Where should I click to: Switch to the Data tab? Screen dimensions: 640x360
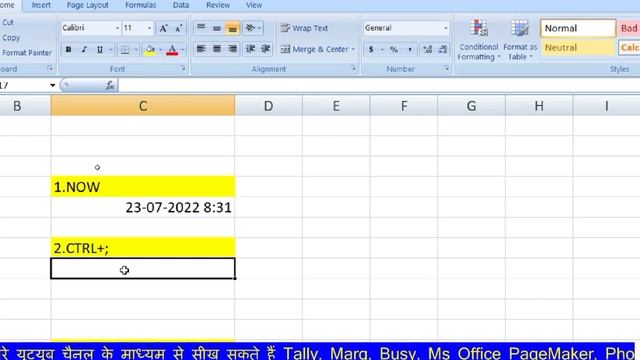click(181, 5)
